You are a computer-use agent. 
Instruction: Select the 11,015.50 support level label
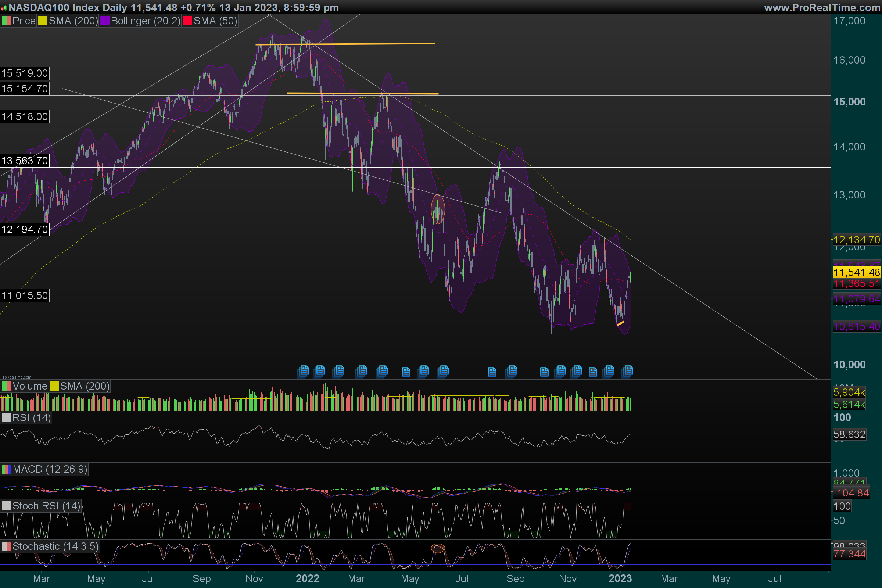[25, 295]
